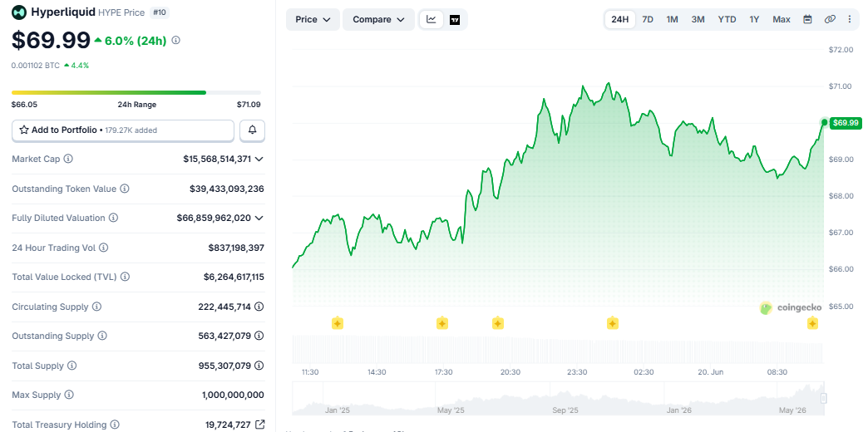Viewport: 868px width, 432px height.
Task: Switch to TradingView chart view
Action: click(x=455, y=20)
